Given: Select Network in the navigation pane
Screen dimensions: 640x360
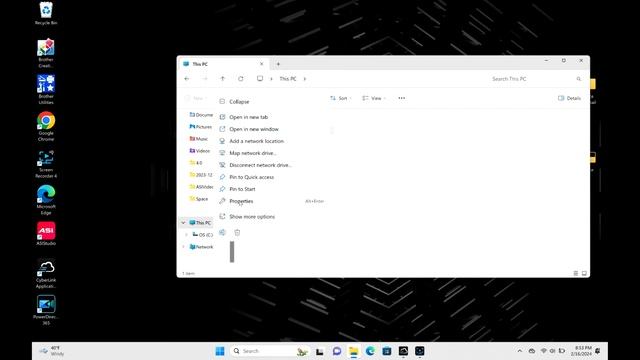Looking at the screenshot, I should [x=201, y=247].
